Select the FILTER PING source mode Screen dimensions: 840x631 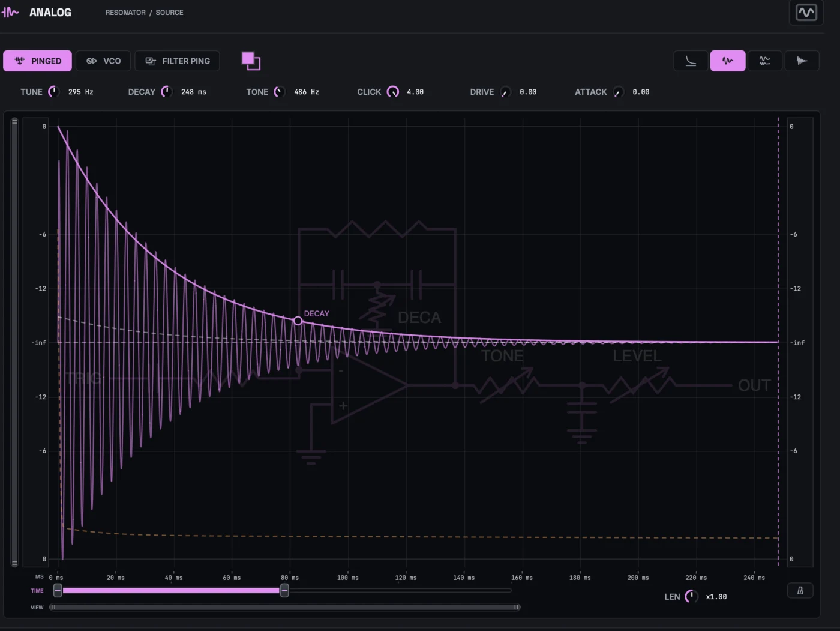click(177, 61)
